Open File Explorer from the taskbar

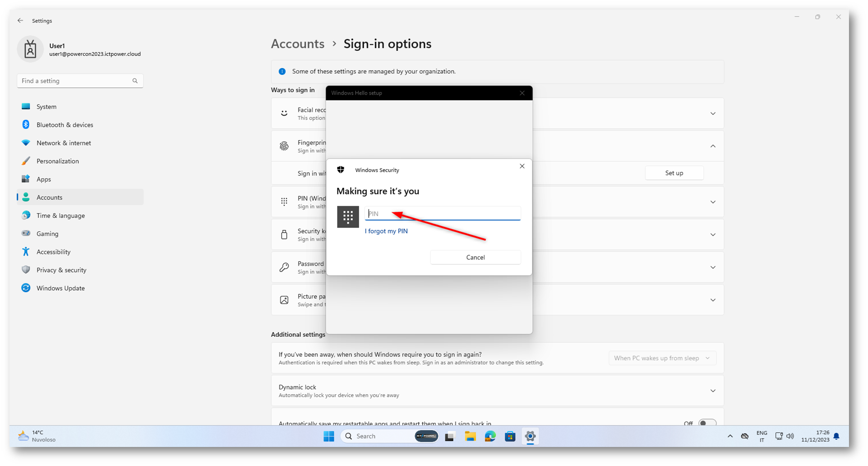470,437
